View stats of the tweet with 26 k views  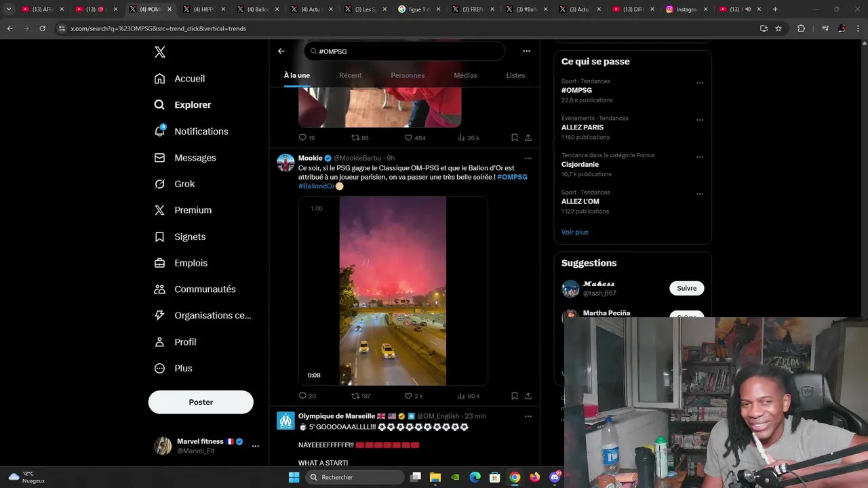[469, 138]
